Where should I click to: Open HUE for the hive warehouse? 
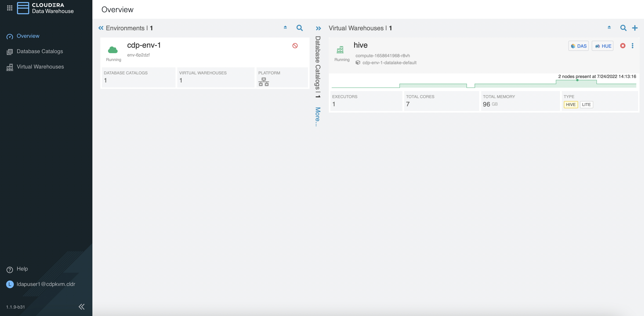point(603,46)
